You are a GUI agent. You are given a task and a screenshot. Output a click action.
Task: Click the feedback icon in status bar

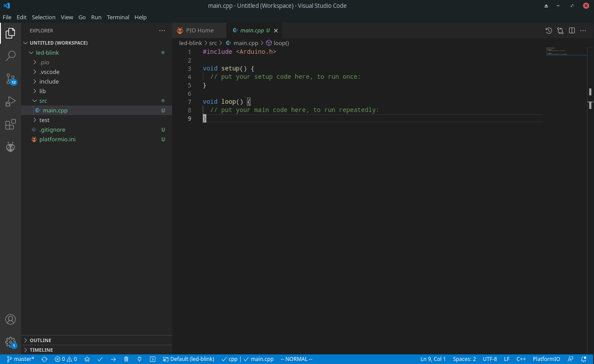570,359
